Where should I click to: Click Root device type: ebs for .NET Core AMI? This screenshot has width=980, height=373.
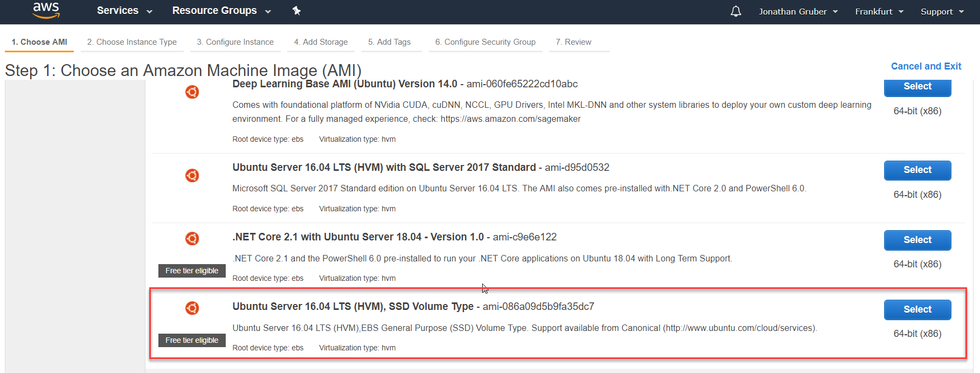coord(268,278)
